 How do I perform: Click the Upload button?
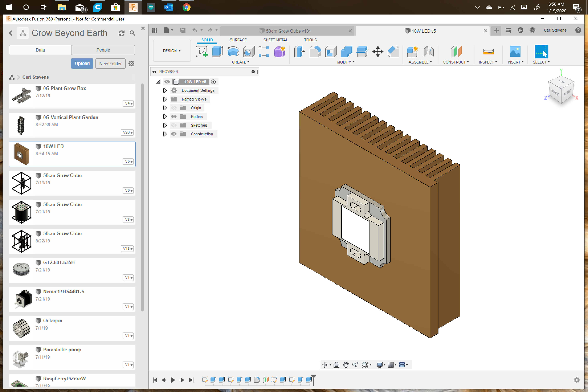pos(82,63)
